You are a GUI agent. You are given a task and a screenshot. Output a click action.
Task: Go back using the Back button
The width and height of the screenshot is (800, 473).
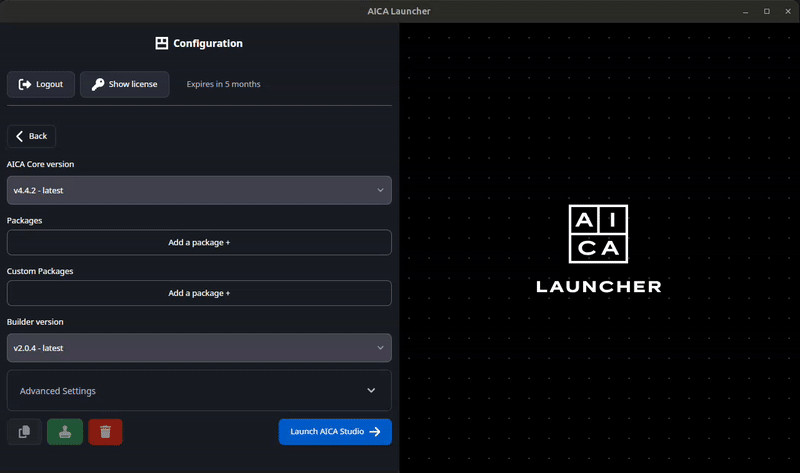click(32, 136)
